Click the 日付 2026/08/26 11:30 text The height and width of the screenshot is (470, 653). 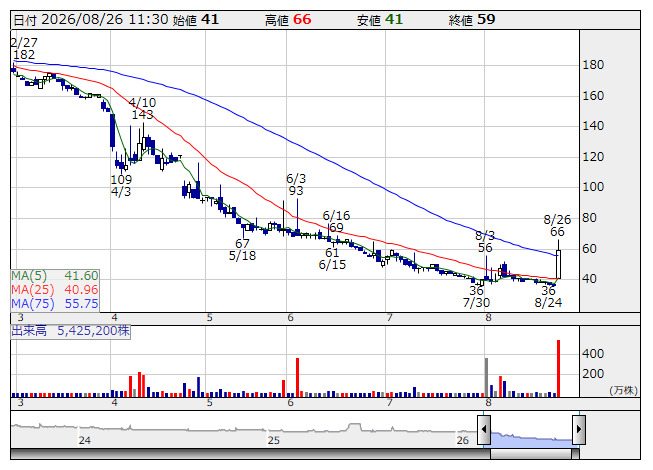[91, 20]
